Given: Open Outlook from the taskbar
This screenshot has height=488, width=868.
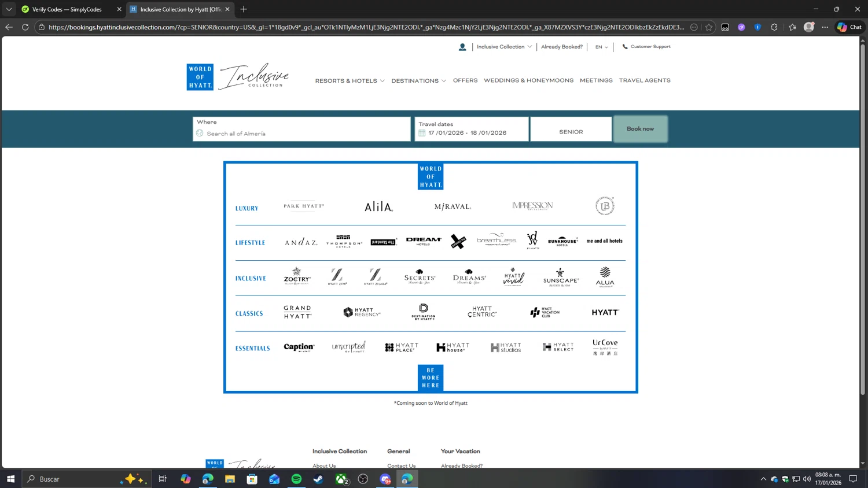Looking at the screenshot, I should tap(274, 479).
